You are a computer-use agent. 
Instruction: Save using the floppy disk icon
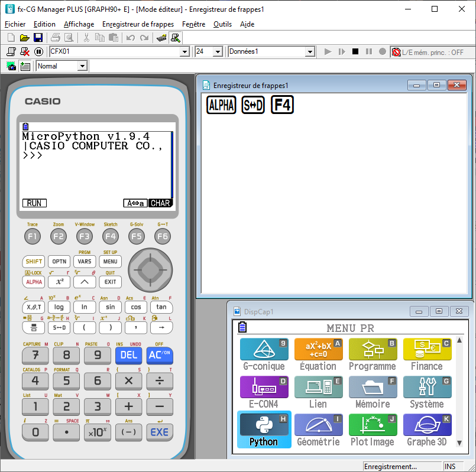(x=38, y=38)
